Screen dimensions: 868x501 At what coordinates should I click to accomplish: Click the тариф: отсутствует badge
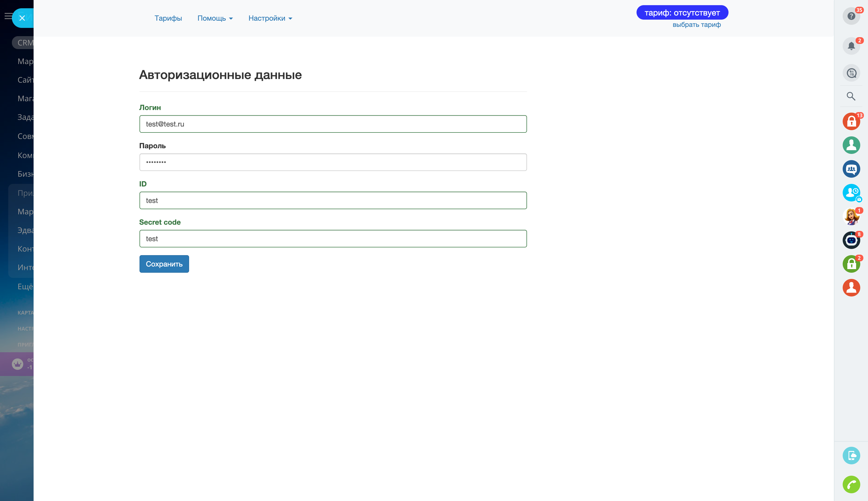point(682,13)
